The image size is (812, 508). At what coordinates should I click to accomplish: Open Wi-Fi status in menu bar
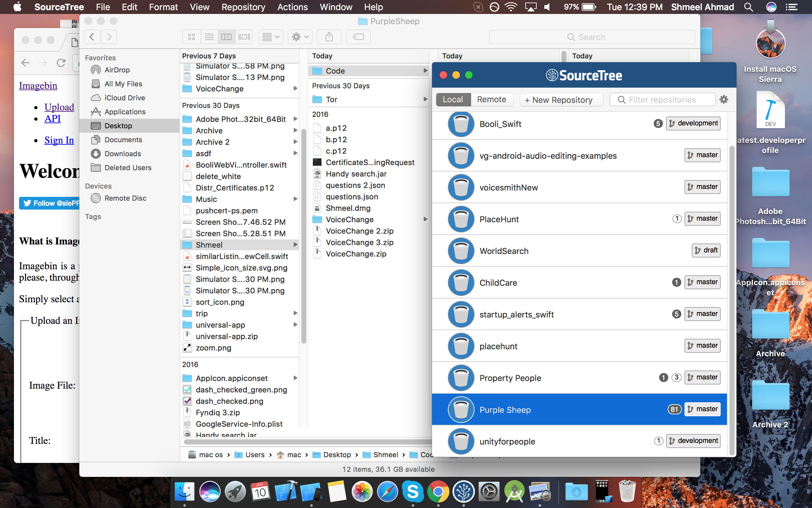pyautogui.click(x=511, y=7)
